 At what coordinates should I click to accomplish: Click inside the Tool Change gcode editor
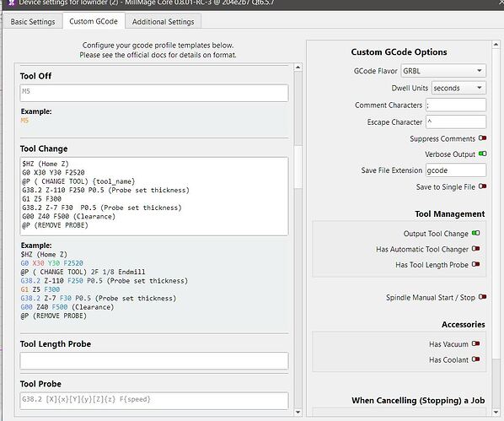coord(154,197)
